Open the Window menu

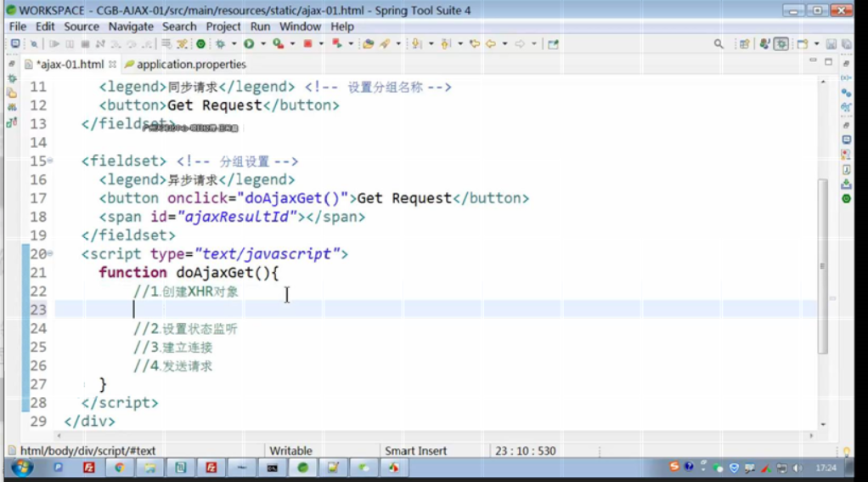click(300, 26)
